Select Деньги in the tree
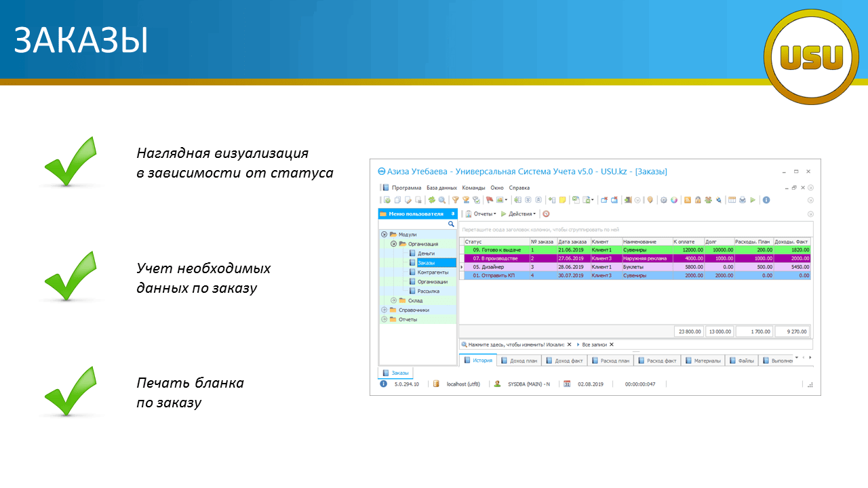Image resolution: width=868 pixels, height=488 pixels. [426, 253]
